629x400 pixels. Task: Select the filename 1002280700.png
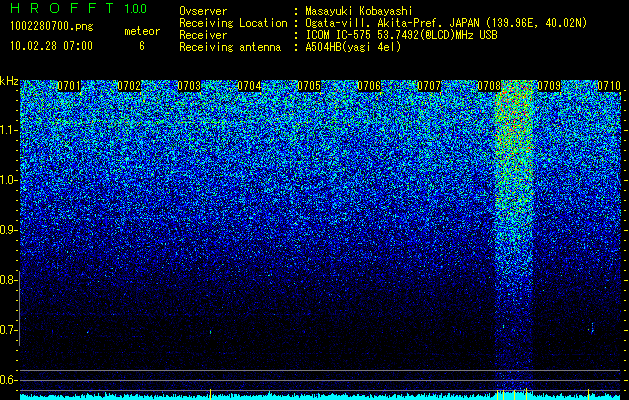[x=52, y=27]
